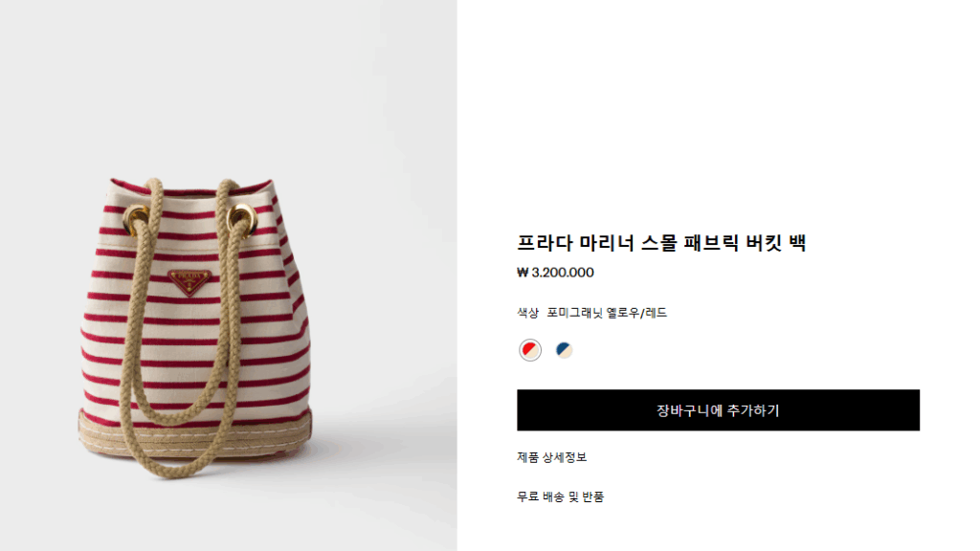
Task: Click the product title 프라다 마리너 스몰 패브릭 버킷 백
Action: point(661,242)
